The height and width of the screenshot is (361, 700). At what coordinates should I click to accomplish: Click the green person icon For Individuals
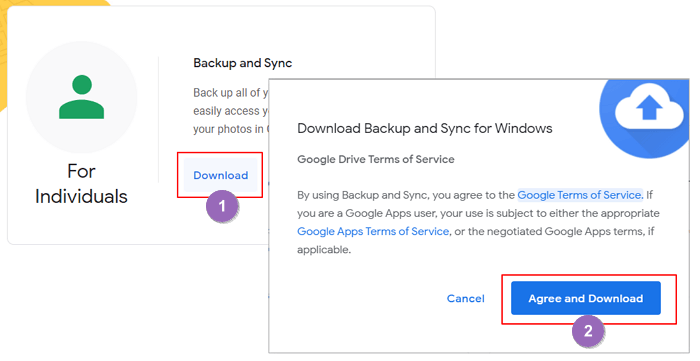click(82, 97)
